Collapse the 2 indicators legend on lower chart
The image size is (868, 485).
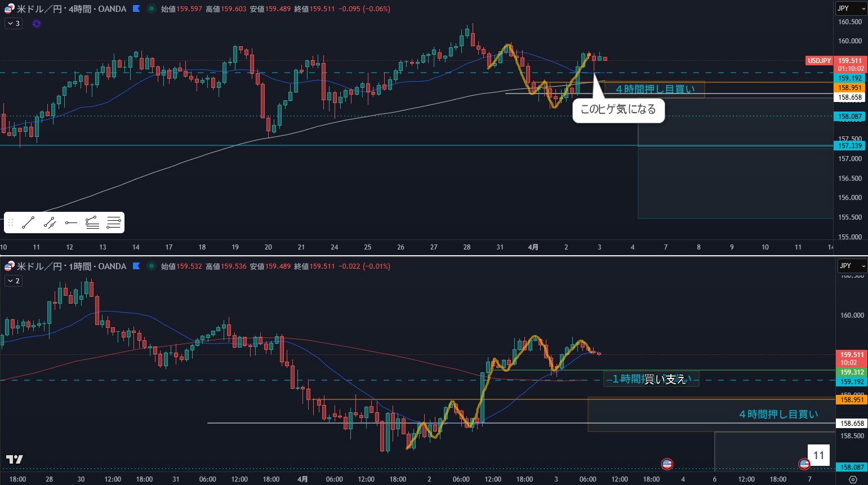[14, 281]
